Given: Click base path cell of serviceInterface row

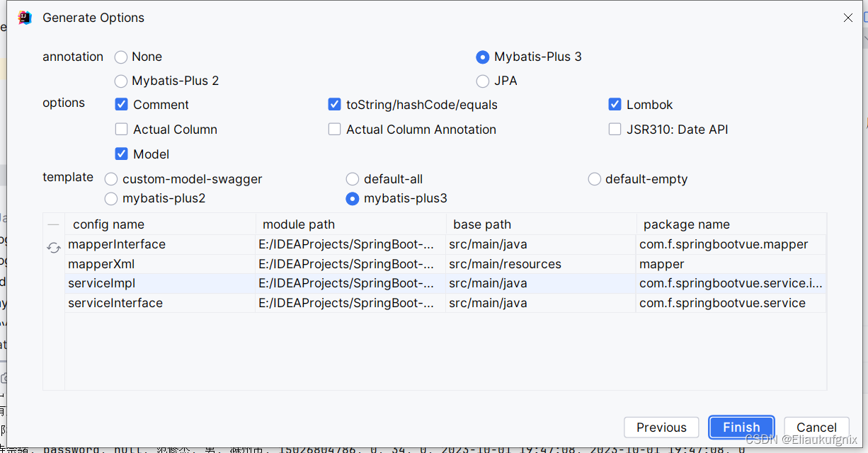Looking at the screenshot, I should click(x=541, y=303).
